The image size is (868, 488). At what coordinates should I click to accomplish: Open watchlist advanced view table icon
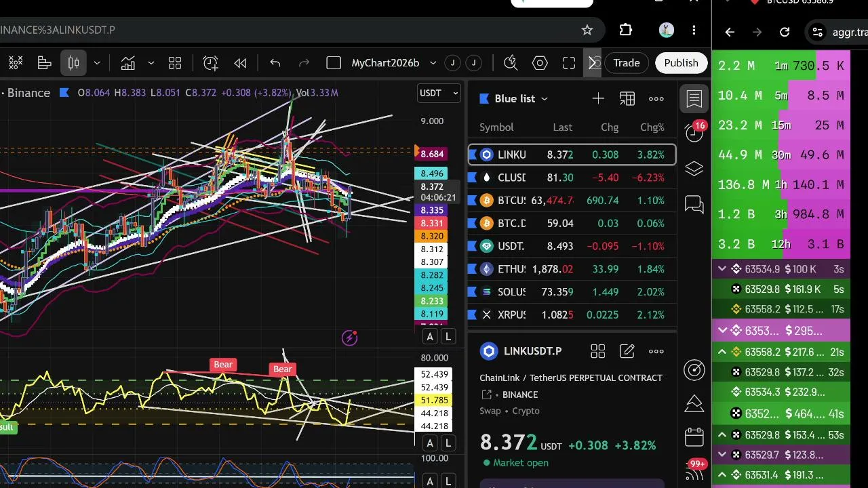coord(627,99)
